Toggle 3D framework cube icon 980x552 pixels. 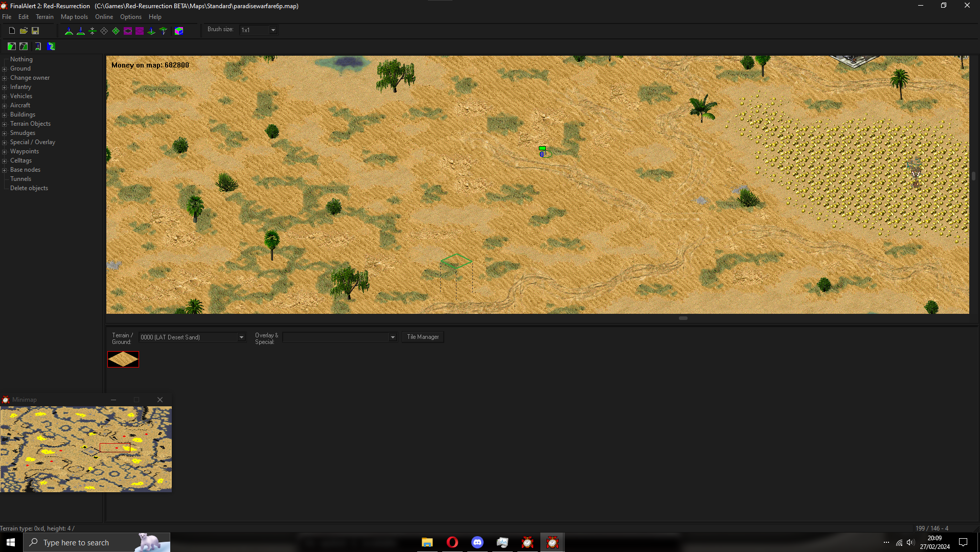179,31
